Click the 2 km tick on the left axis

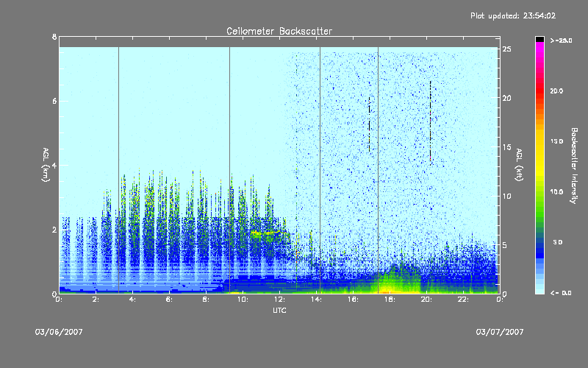pyautogui.click(x=54, y=230)
